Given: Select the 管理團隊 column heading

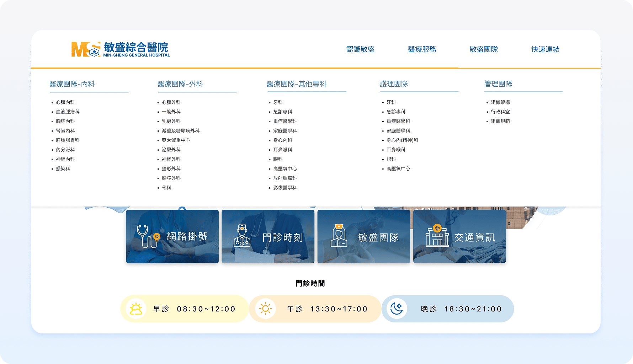Looking at the screenshot, I should pos(498,84).
